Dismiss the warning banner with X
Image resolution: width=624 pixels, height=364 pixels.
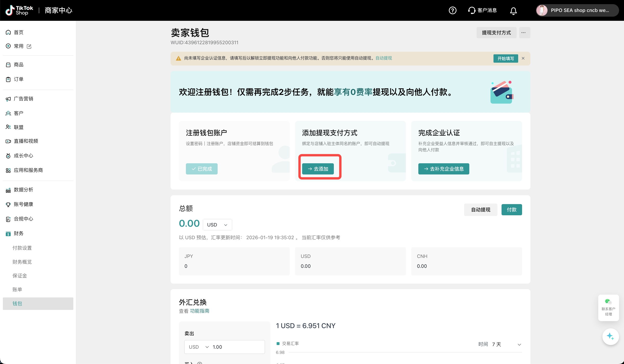pyautogui.click(x=523, y=58)
